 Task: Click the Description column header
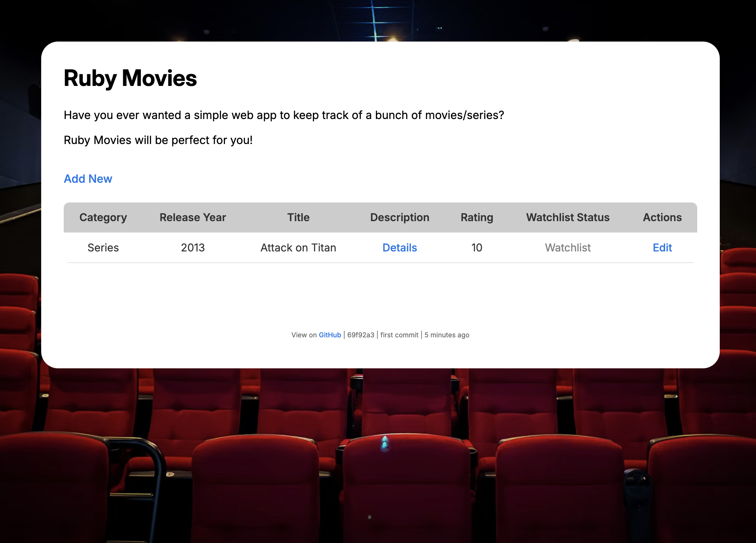(x=399, y=217)
